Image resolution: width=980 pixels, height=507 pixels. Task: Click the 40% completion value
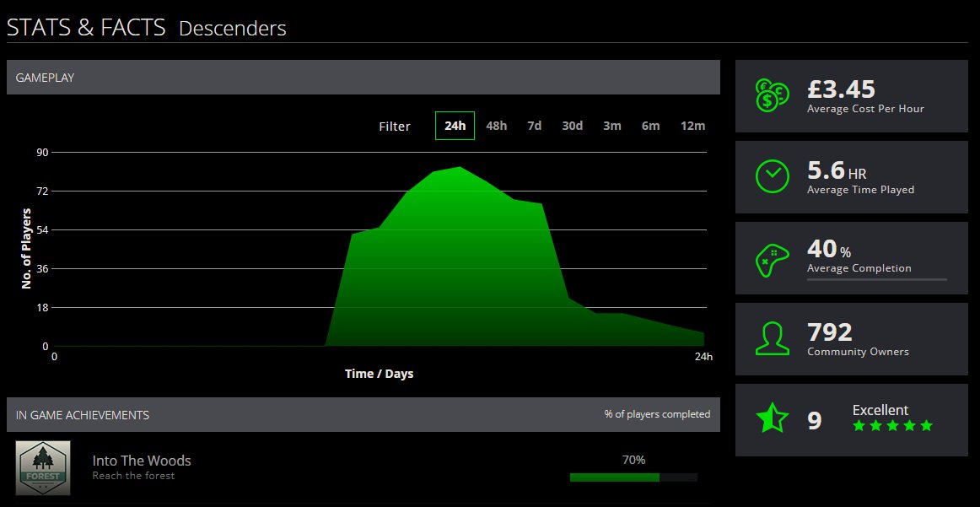point(829,249)
